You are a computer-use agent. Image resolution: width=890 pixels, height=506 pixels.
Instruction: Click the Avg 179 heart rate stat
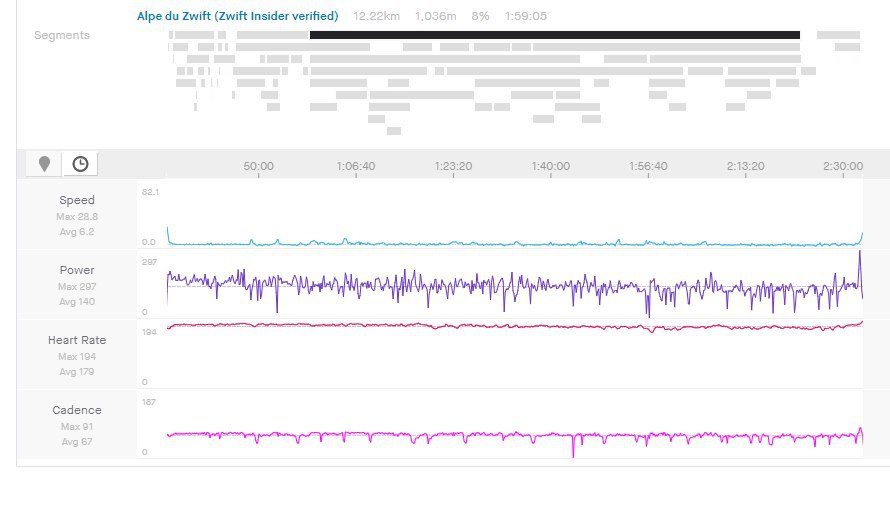click(x=77, y=371)
